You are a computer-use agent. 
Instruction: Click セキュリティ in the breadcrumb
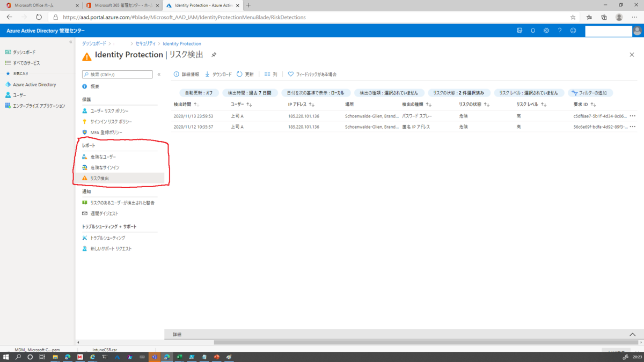[145, 43]
